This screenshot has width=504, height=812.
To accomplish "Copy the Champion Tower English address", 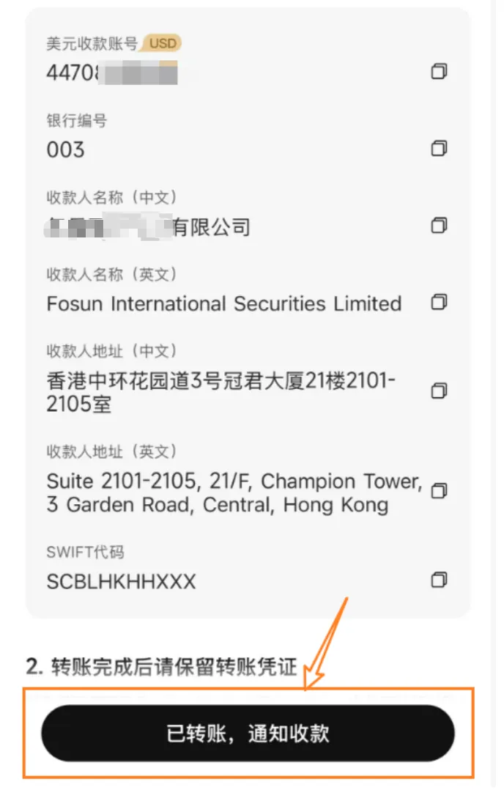I will 439,490.
